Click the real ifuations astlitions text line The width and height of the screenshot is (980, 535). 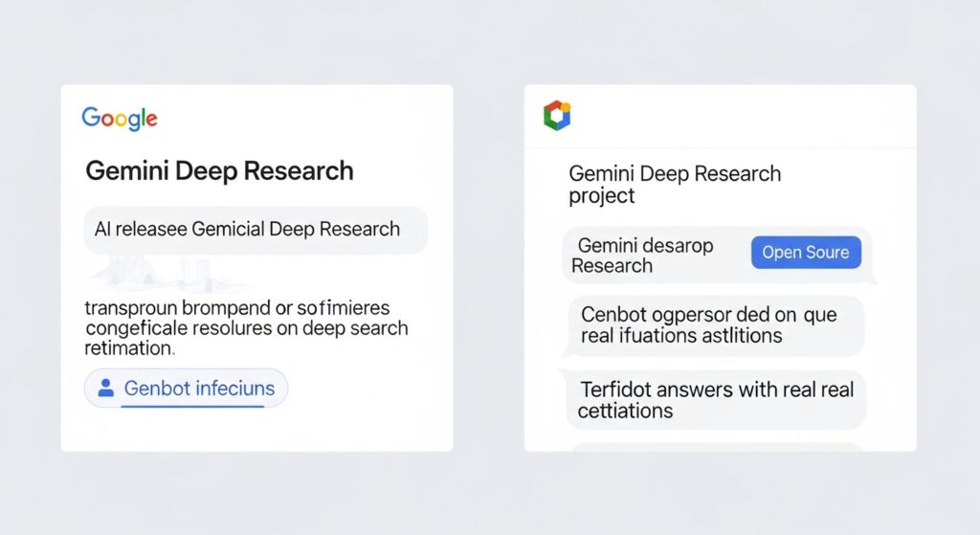point(681,336)
